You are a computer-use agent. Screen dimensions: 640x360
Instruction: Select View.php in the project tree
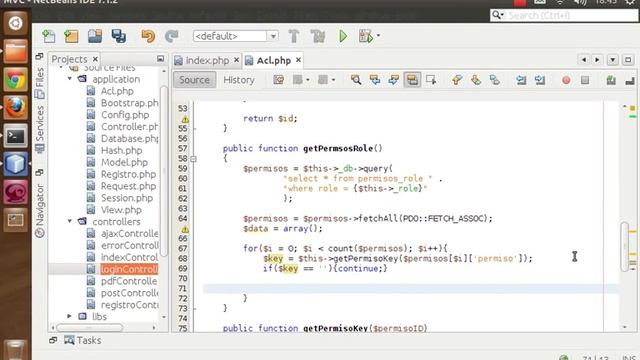pos(121,210)
